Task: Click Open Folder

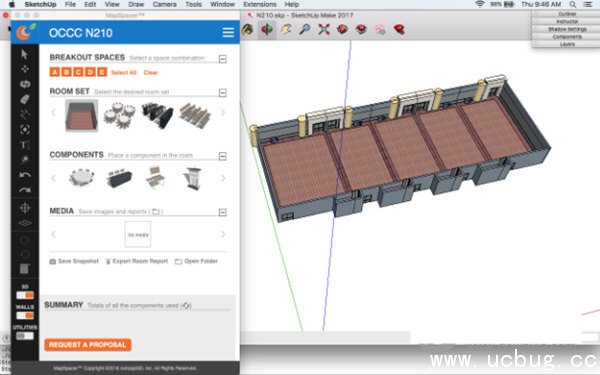Action: pos(196,261)
